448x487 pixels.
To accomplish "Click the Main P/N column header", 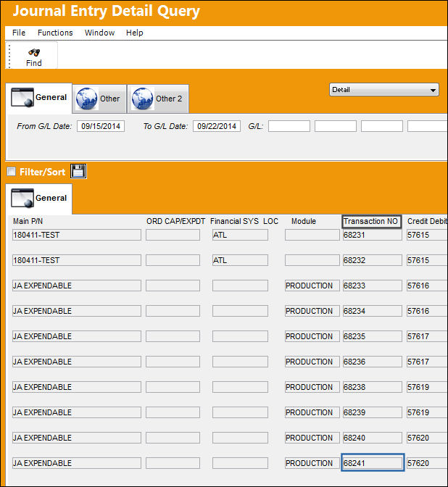I will (x=28, y=222).
